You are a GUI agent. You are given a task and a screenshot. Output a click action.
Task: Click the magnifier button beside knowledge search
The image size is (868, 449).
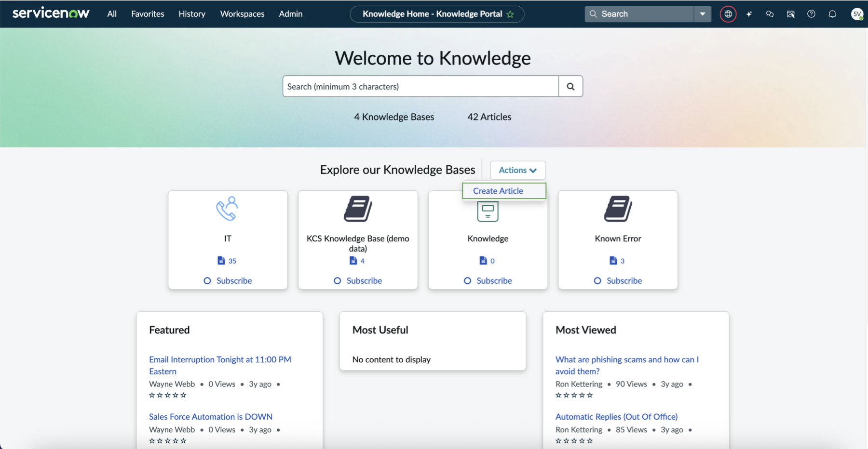click(570, 86)
